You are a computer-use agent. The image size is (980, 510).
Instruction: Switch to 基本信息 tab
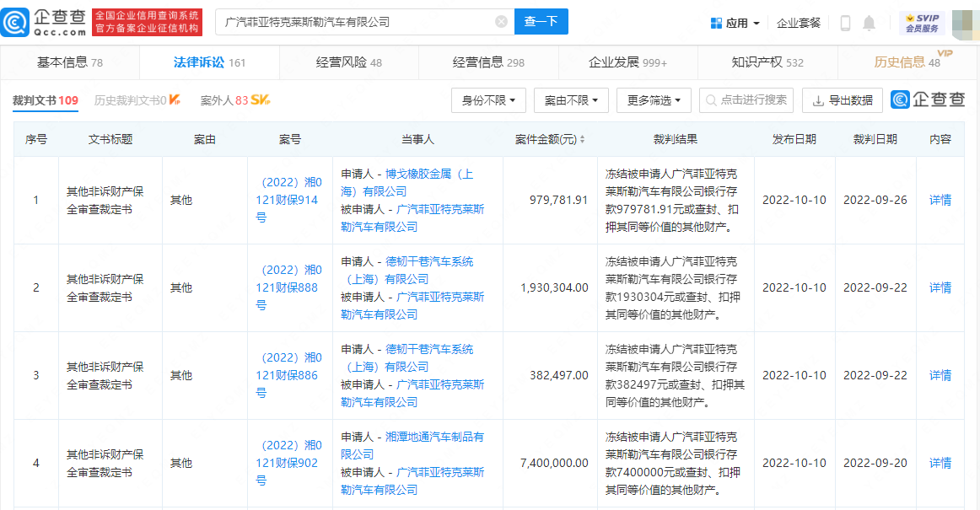tap(69, 62)
